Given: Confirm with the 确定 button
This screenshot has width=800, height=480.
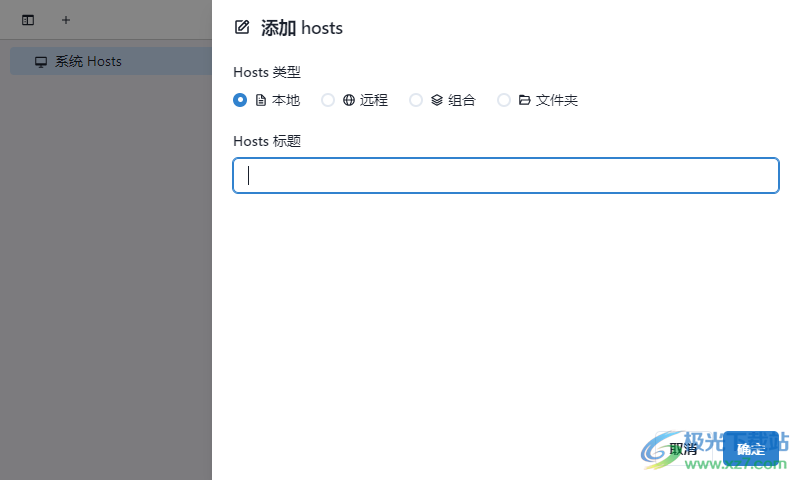Looking at the screenshot, I should 751,449.
